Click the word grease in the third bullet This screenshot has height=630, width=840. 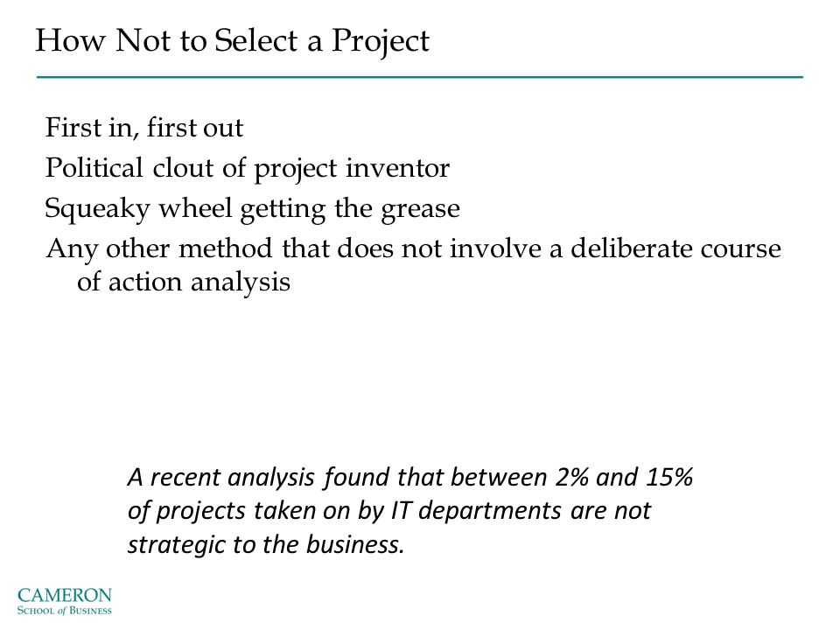coord(420,209)
